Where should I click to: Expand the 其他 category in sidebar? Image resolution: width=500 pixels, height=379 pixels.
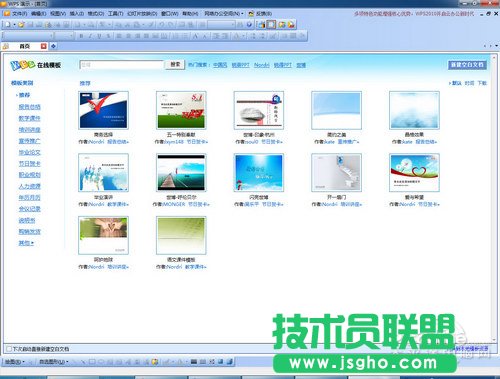click(26, 243)
